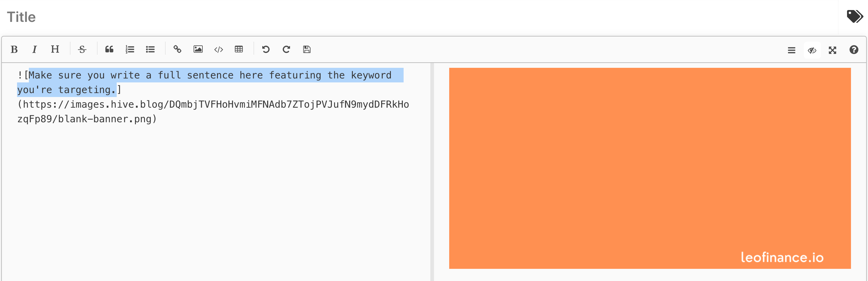Screen dimensions: 868x281
Task: Insert a hyperlink
Action: coord(177,50)
